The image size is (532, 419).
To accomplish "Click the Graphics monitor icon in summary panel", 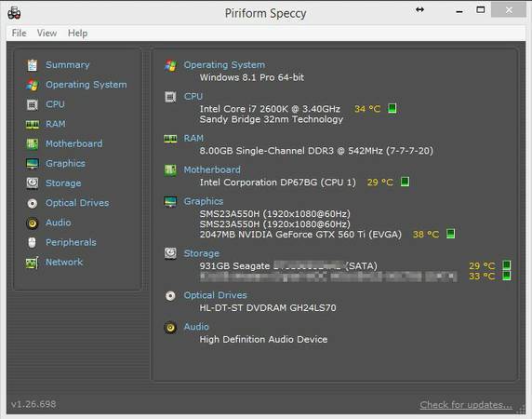I will (x=170, y=202).
